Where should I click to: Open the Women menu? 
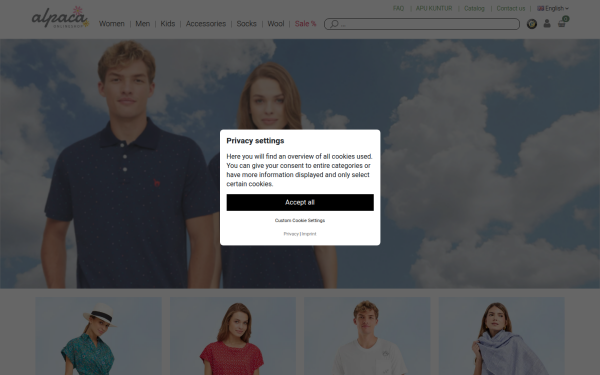112,24
